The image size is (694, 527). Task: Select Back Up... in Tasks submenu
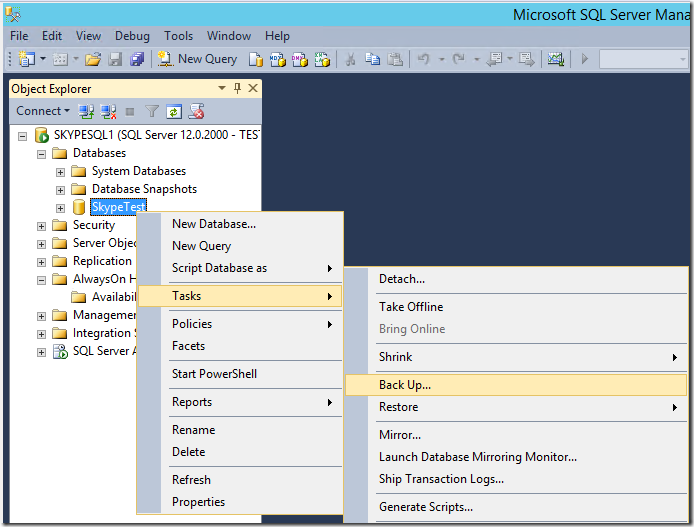click(516, 385)
